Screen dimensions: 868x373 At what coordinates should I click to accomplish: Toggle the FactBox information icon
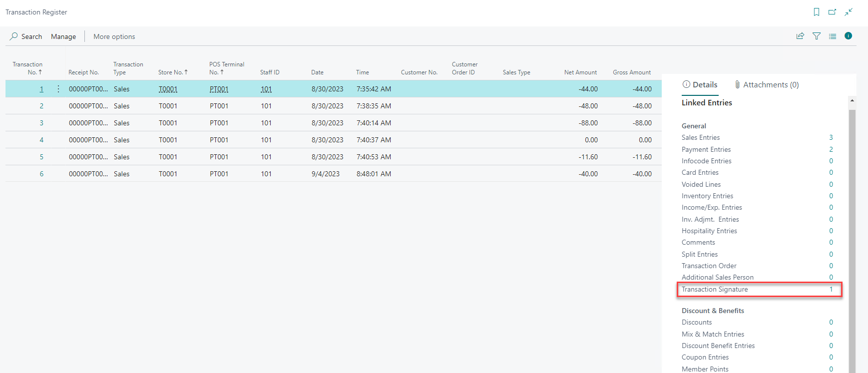[848, 36]
